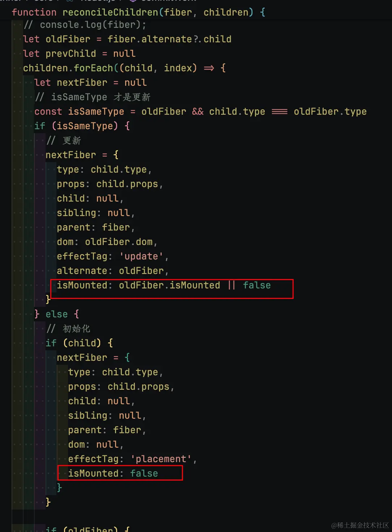Click the } else { line

[x=57, y=314]
